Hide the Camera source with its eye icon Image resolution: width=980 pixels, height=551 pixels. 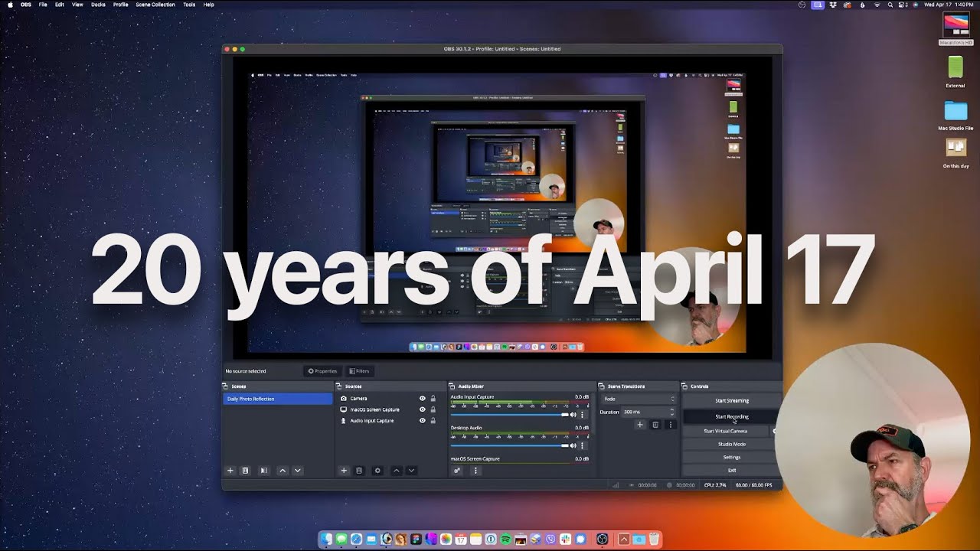point(422,399)
